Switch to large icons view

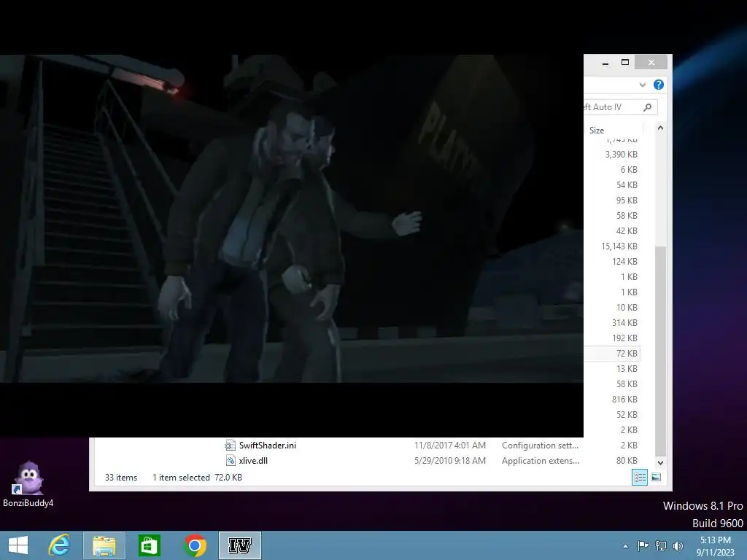656,477
